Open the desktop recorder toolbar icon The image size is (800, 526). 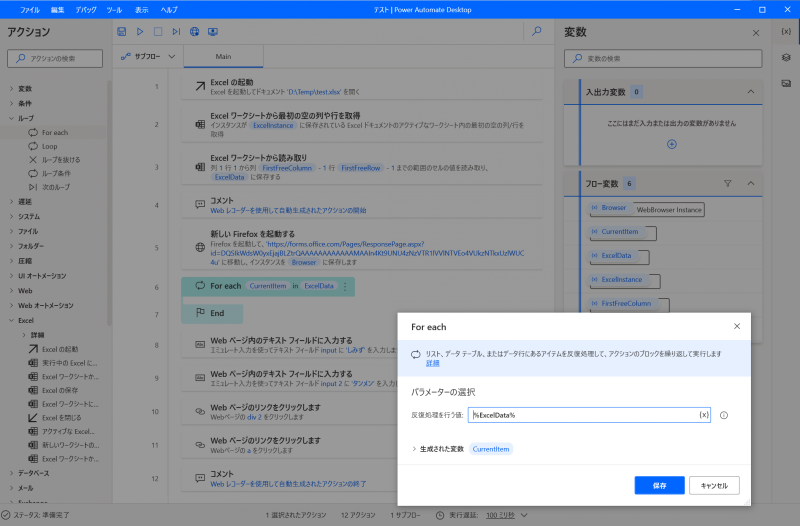(x=213, y=32)
